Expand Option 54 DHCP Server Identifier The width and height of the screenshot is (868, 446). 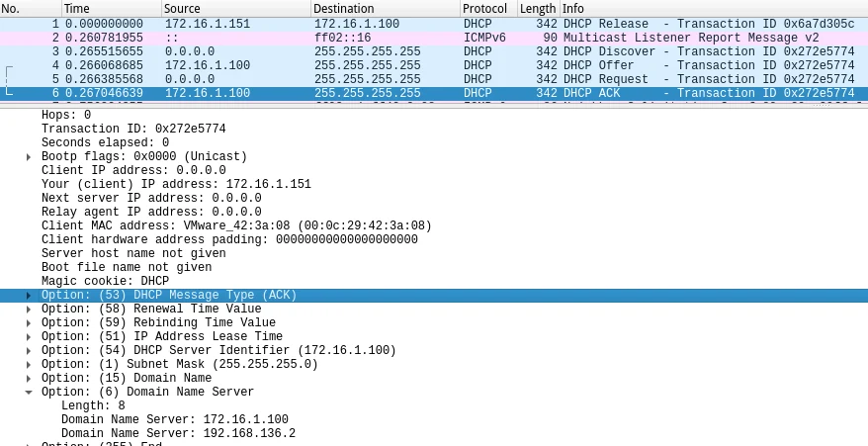29,351
